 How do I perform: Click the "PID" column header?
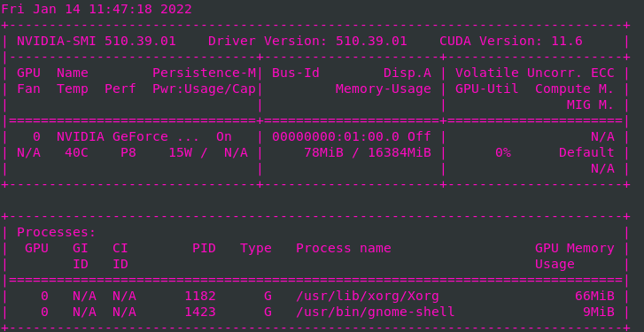tap(204, 248)
